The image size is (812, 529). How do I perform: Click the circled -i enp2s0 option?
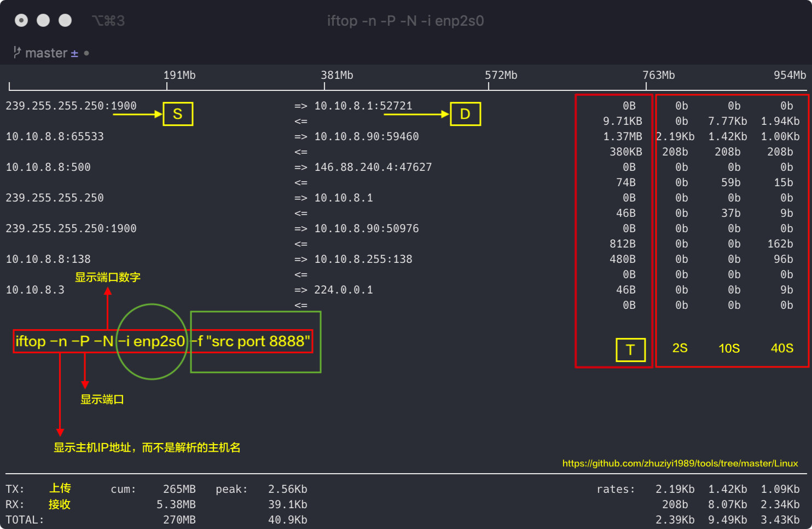click(152, 341)
